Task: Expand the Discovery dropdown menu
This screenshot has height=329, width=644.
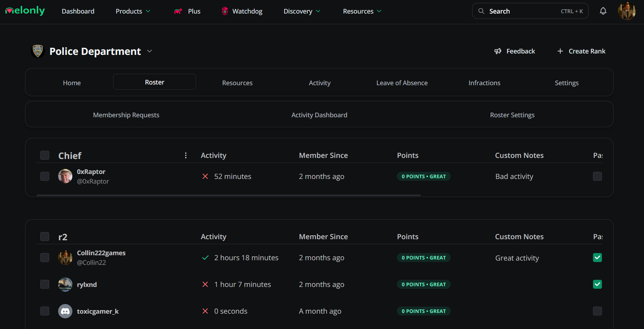Action: 302,11
